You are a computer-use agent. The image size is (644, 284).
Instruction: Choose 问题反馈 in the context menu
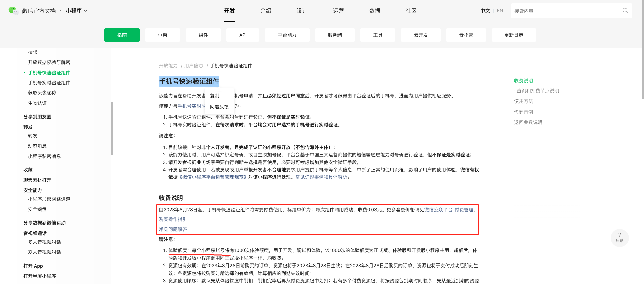click(219, 107)
